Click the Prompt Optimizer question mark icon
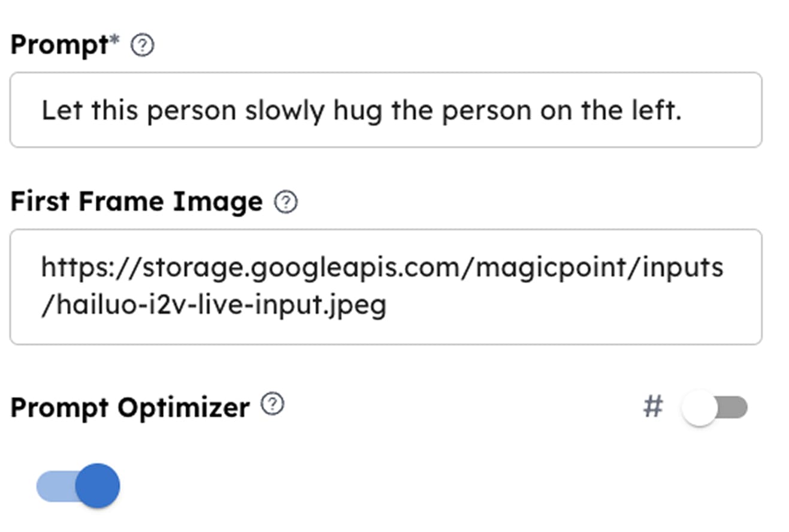Image resolution: width=789 pixels, height=532 pixels. [273, 404]
